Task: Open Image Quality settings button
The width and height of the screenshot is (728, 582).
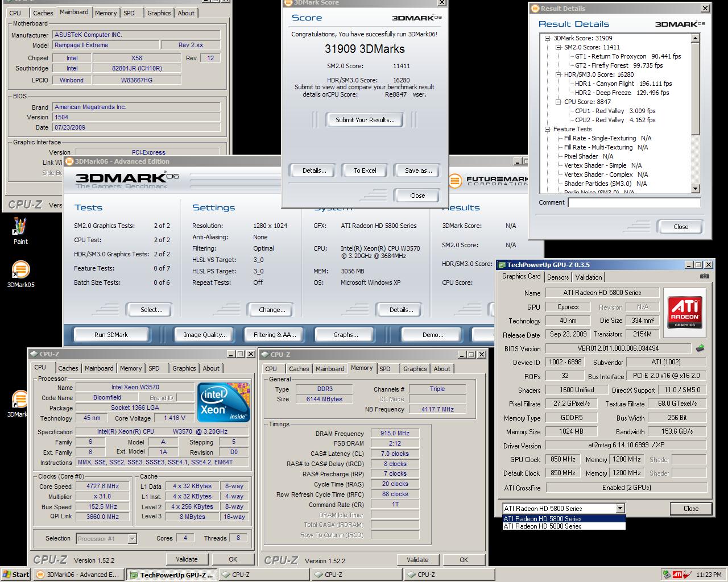Action: pyautogui.click(x=205, y=335)
